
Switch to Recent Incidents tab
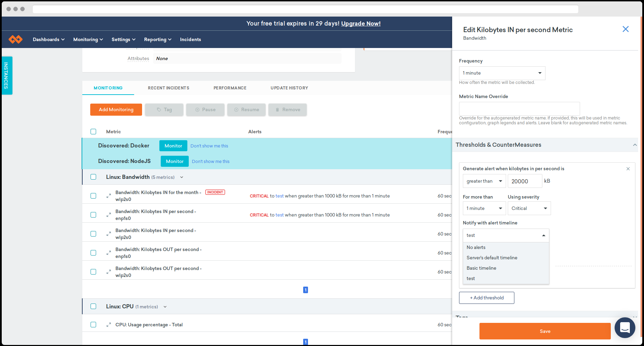pyautogui.click(x=169, y=88)
